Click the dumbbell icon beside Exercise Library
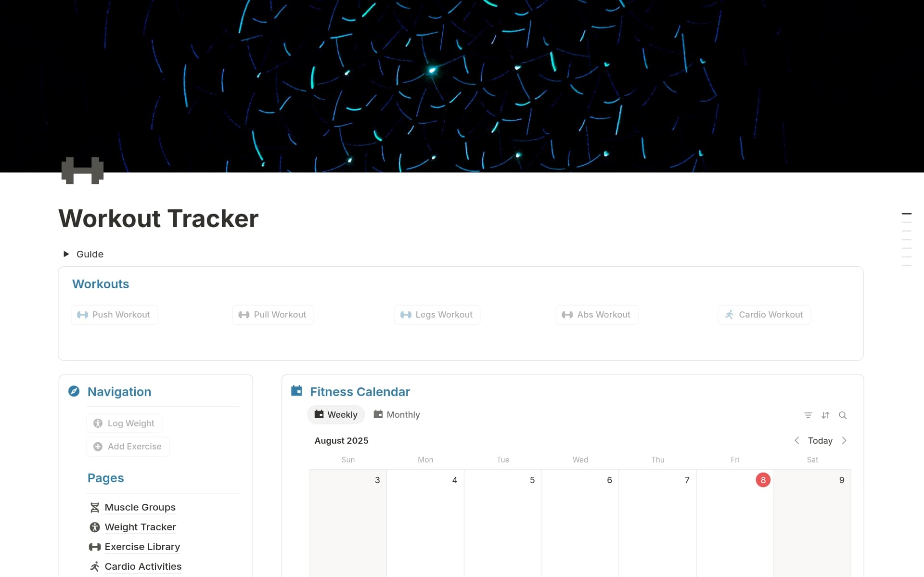This screenshot has height=577, width=924. [x=95, y=547]
